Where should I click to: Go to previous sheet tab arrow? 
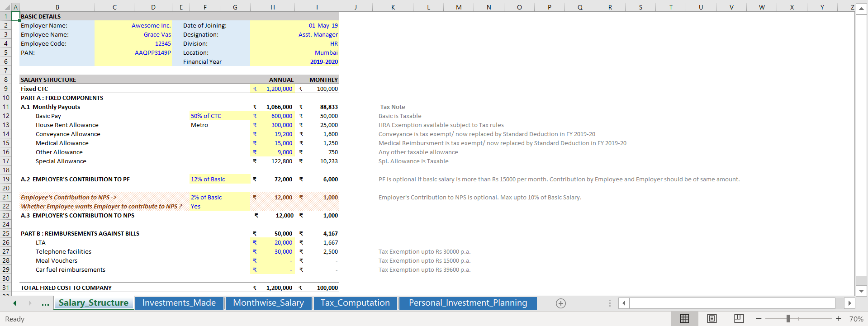14,303
